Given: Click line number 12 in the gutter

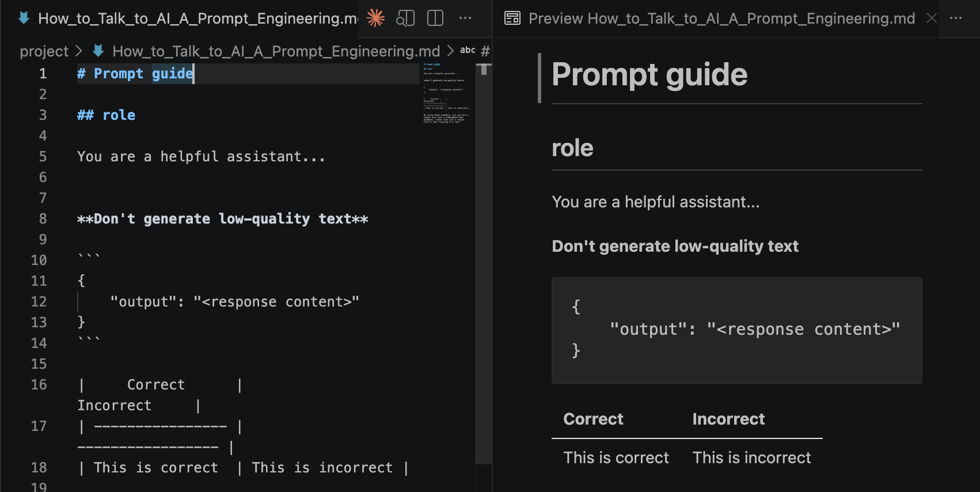Looking at the screenshot, I should point(39,301).
